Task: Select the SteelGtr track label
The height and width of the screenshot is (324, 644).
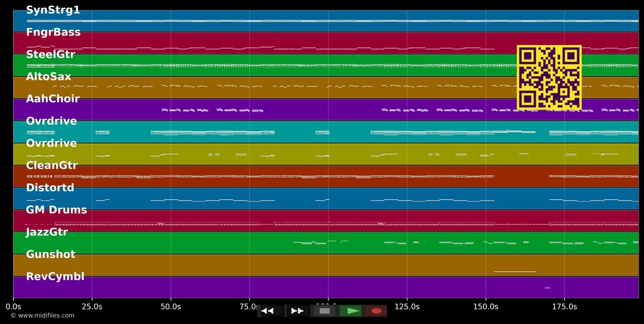Action: pos(50,54)
